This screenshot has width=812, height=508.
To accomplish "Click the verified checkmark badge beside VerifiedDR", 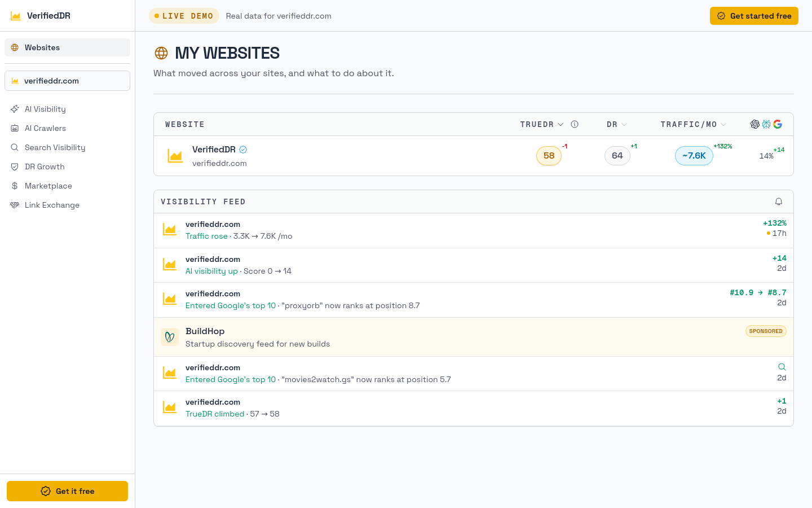I will 243,150.
